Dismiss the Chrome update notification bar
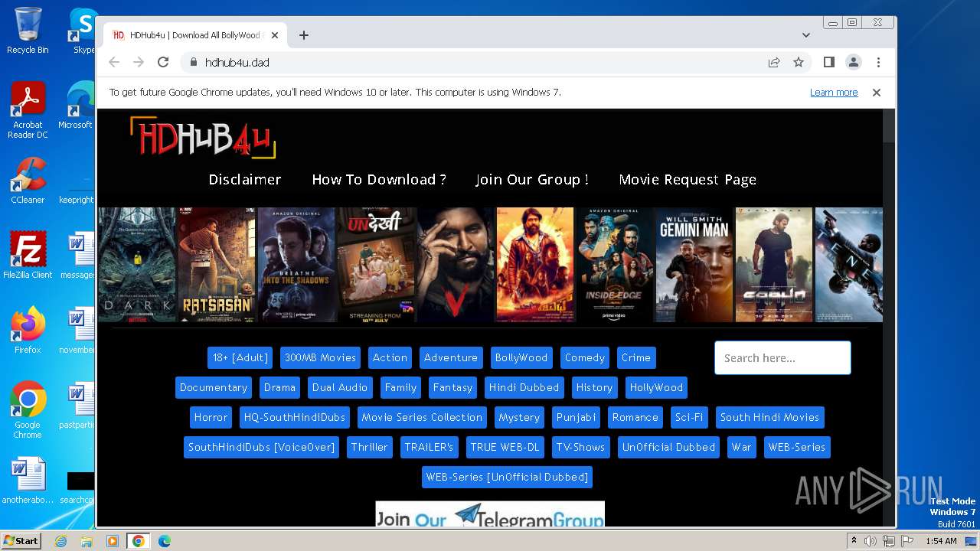The height and width of the screenshot is (551, 980). coord(877,93)
